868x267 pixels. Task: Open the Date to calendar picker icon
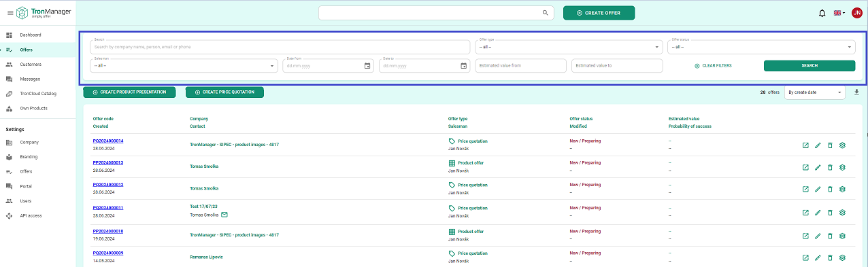pos(464,66)
